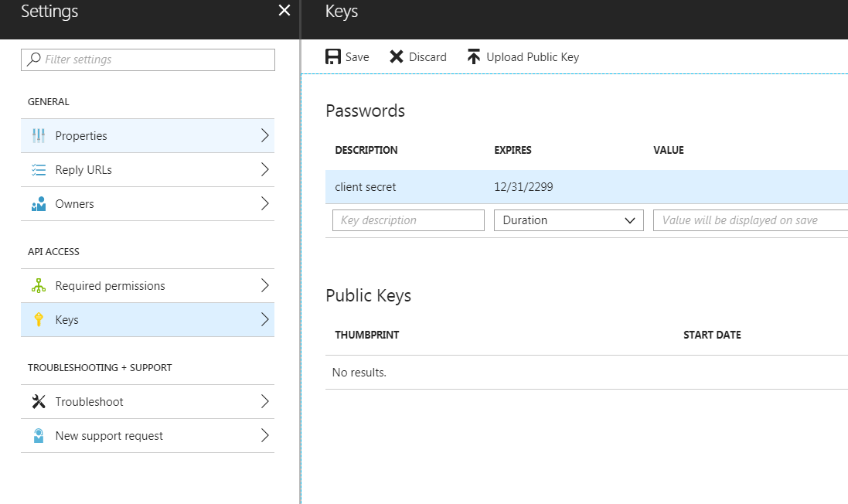This screenshot has height=504, width=848.
Task: Save the new key
Action: (x=346, y=56)
